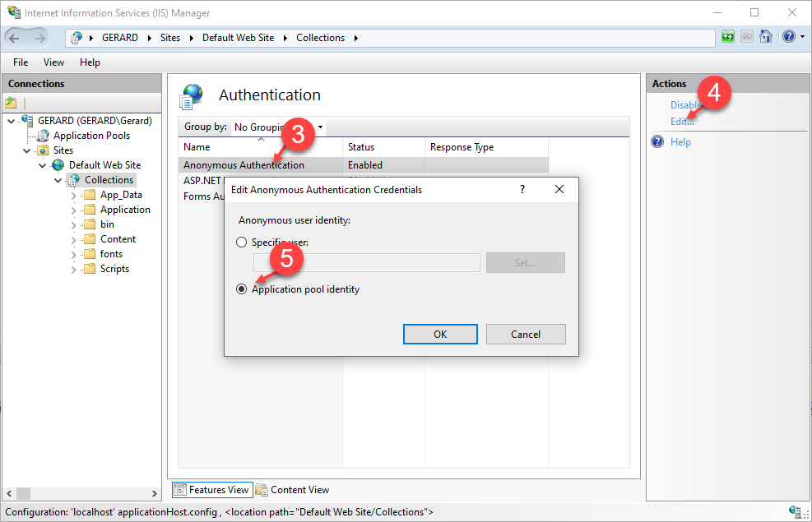Click the blue Help question mark icon in toolbar
Screen dimensions: 812x522
click(x=788, y=37)
